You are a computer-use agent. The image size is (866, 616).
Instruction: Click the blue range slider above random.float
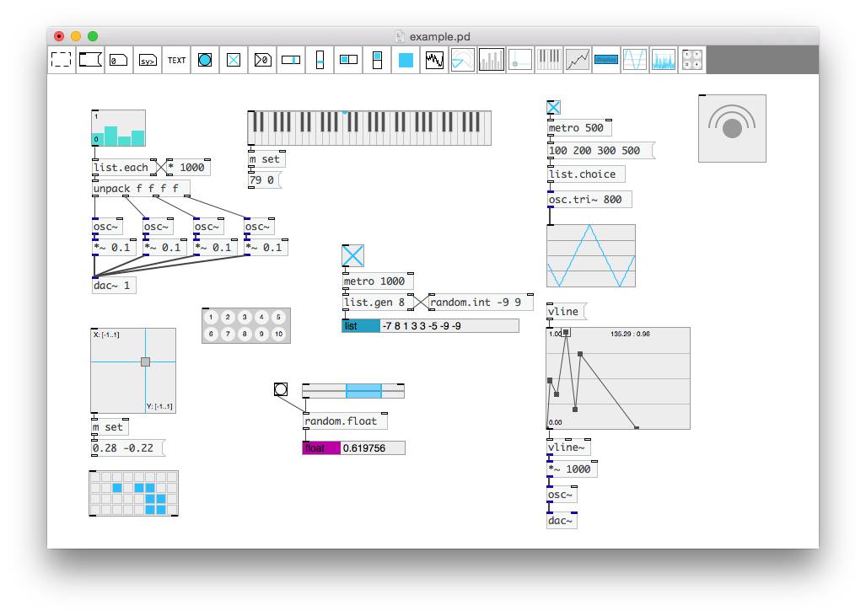363,391
